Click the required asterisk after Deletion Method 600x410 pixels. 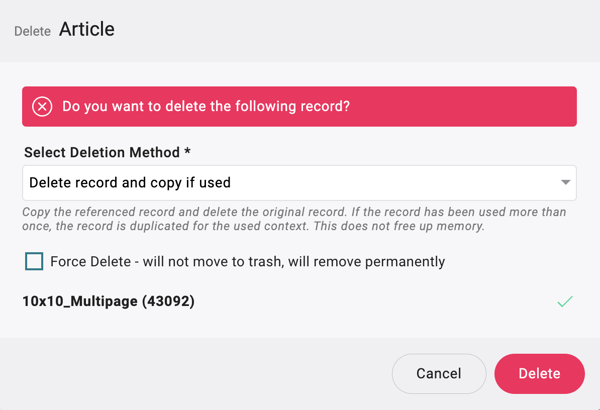[188, 152]
